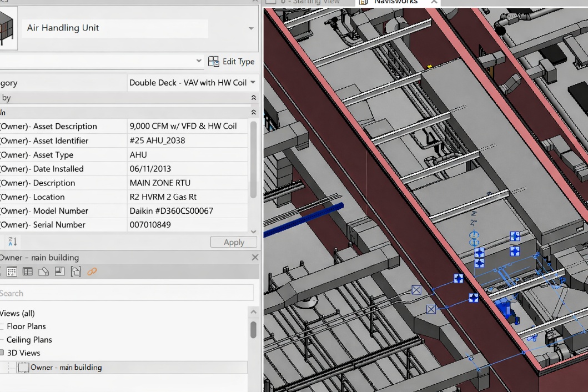Click the Project Browser vertical scrollbar thumb

pos(253,329)
